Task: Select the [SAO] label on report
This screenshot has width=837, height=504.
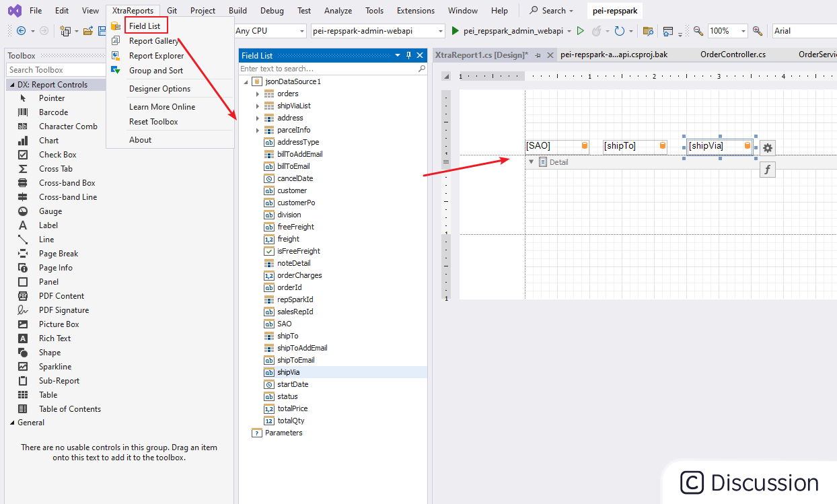Action: pyautogui.click(x=557, y=146)
